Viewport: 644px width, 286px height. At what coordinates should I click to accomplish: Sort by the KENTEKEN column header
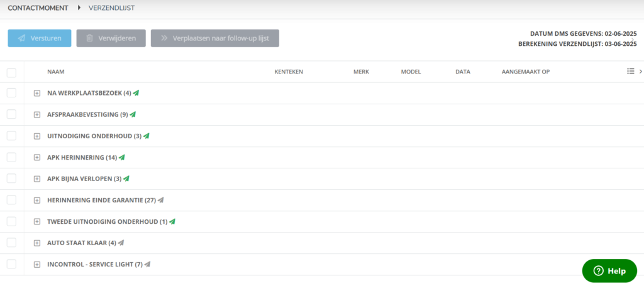click(x=289, y=72)
